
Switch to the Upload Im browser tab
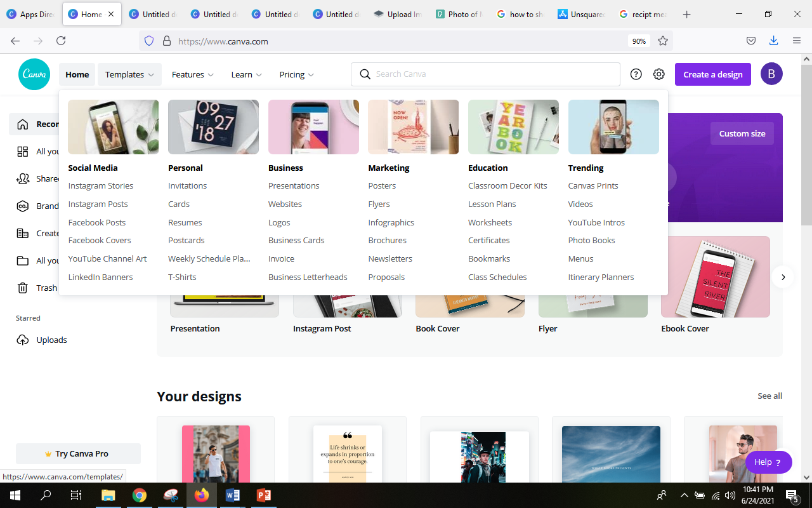(398, 14)
